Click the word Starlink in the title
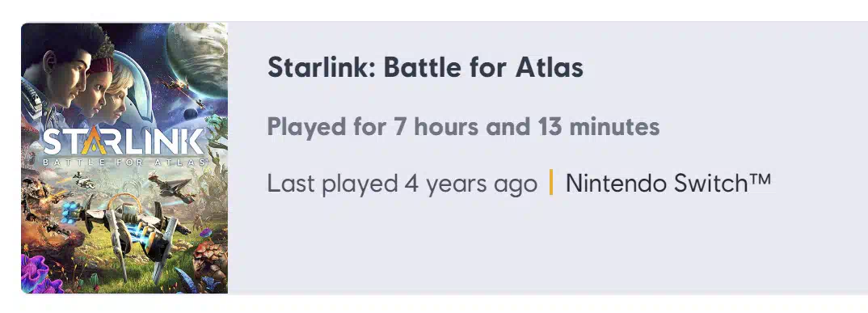The width and height of the screenshot is (868, 313). pos(321,68)
